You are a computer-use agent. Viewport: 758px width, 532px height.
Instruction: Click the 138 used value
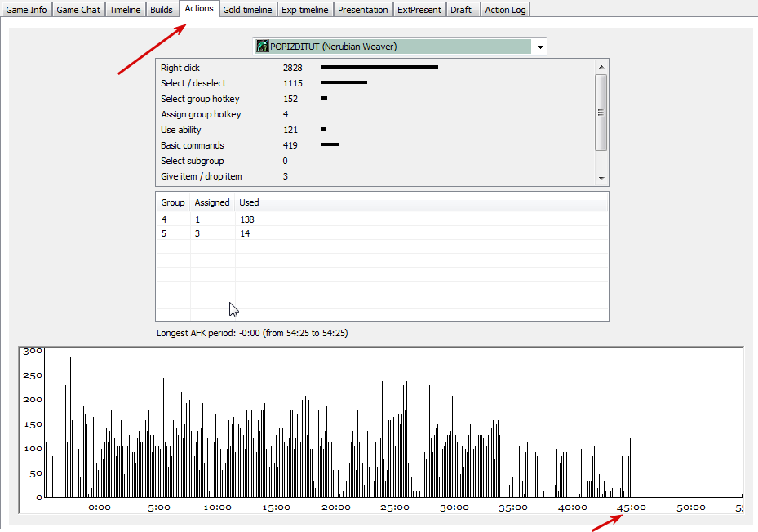pyautogui.click(x=247, y=219)
